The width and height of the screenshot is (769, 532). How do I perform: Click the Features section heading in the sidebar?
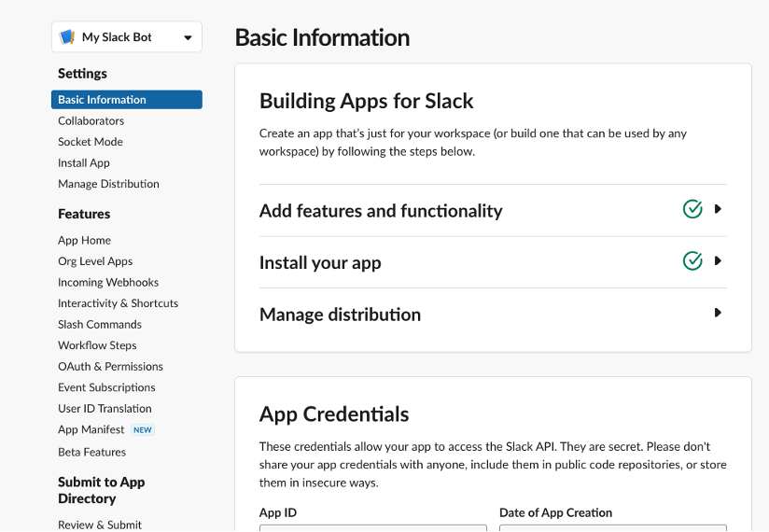click(84, 214)
